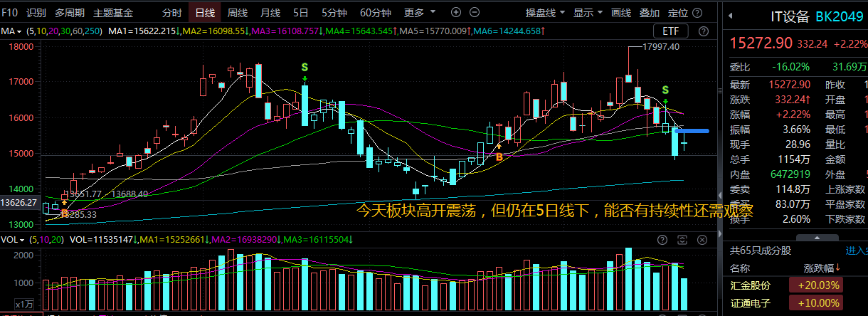Open MA parameter settings (5,10,20,30,60,250)
868x316 pixels.
pyautogui.click(x=64, y=31)
